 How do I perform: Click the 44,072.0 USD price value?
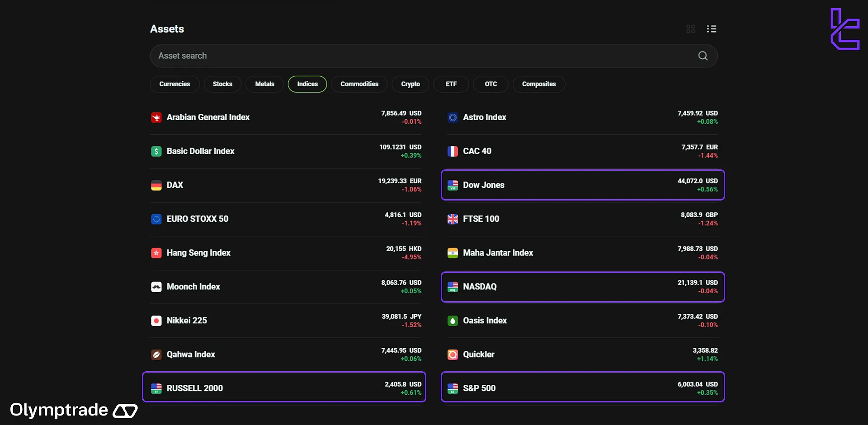tap(698, 181)
